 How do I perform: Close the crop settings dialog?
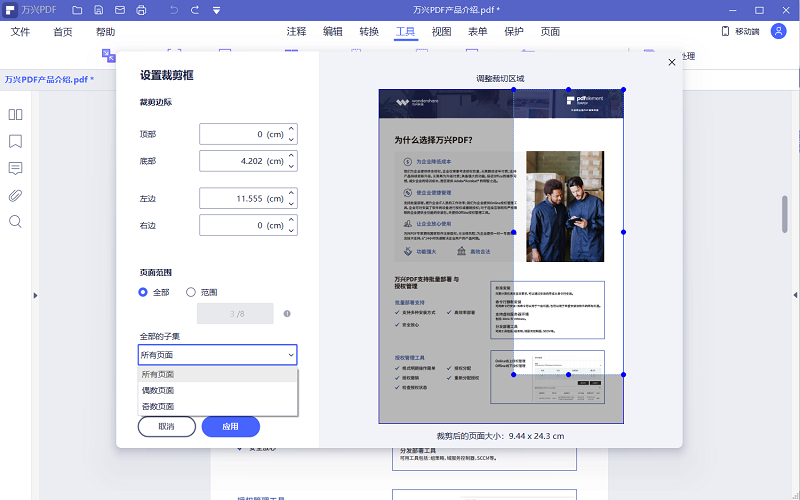pyautogui.click(x=672, y=62)
